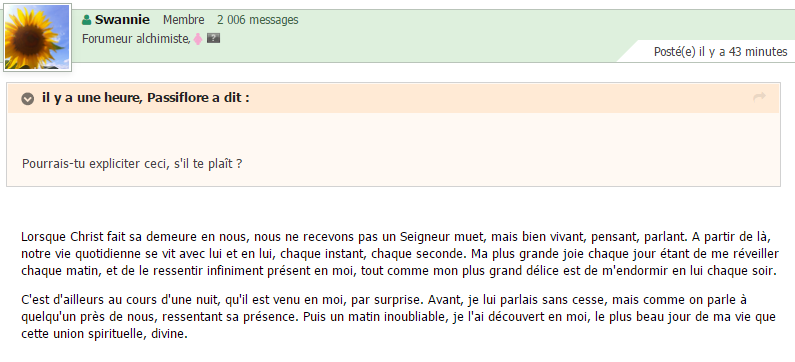Click the "Membre" group label
This screenshot has height=362, width=795.
pos(184,20)
